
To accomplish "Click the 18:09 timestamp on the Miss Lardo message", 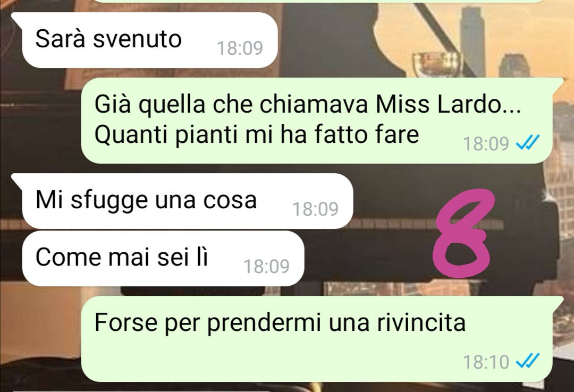I will [x=486, y=143].
